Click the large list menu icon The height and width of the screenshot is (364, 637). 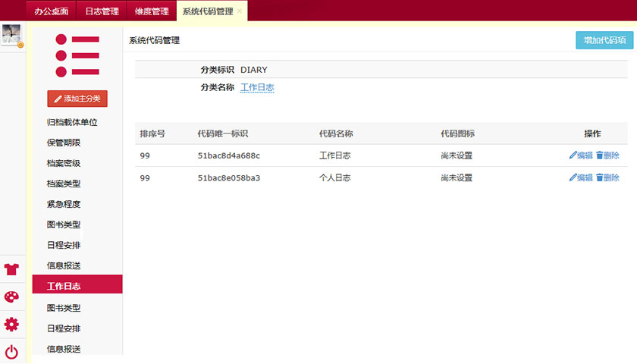click(x=77, y=55)
